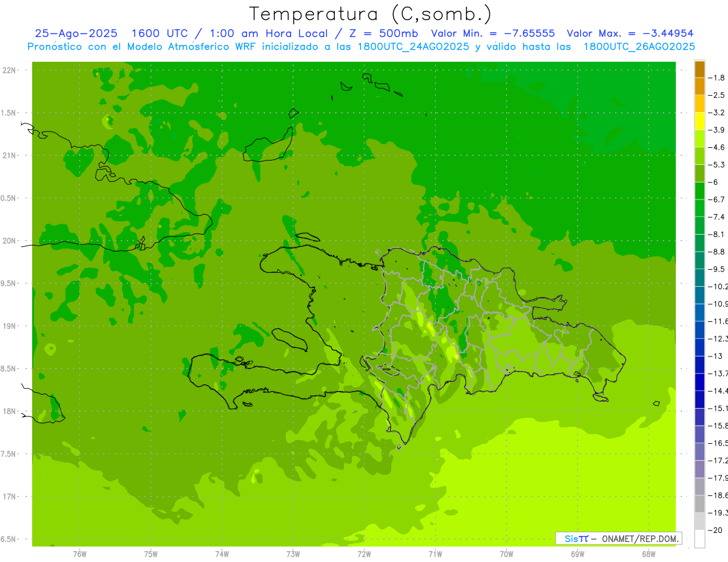This screenshot has height=562, width=728.
Task: Click the "69W" longitude label
Action: [x=578, y=554]
